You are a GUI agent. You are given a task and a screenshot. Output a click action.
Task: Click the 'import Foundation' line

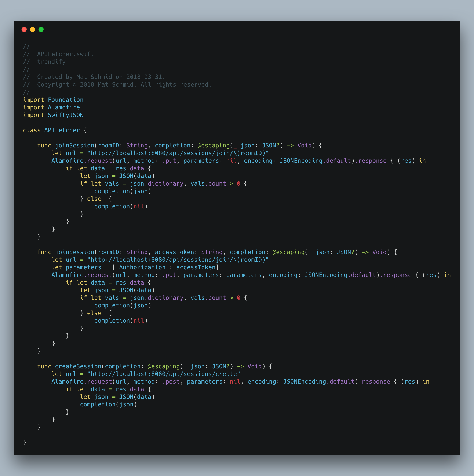[x=53, y=100]
